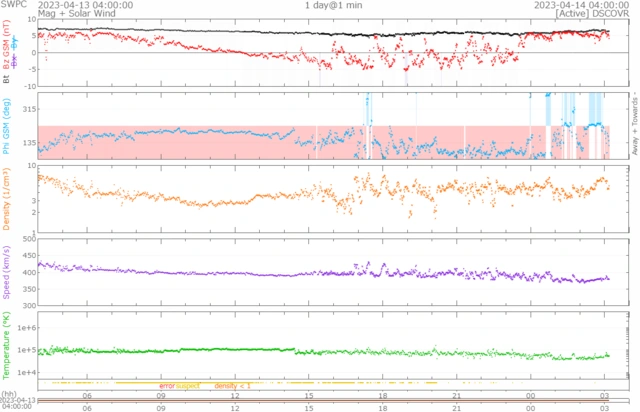Click the time range slider bar at the bottom
The height and width of the screenshot is (412, 640).
pyautogui.click(x=333, y=401)
